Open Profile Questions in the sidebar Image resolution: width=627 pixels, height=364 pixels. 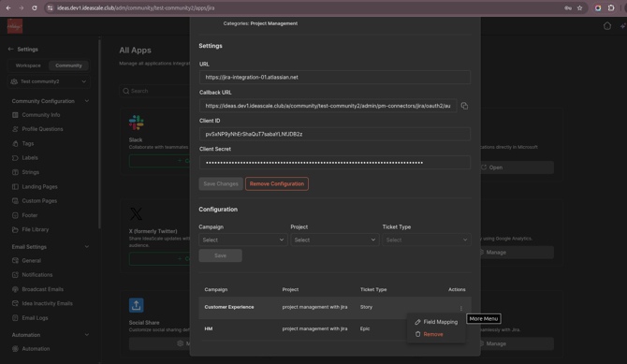coord(42,129)
